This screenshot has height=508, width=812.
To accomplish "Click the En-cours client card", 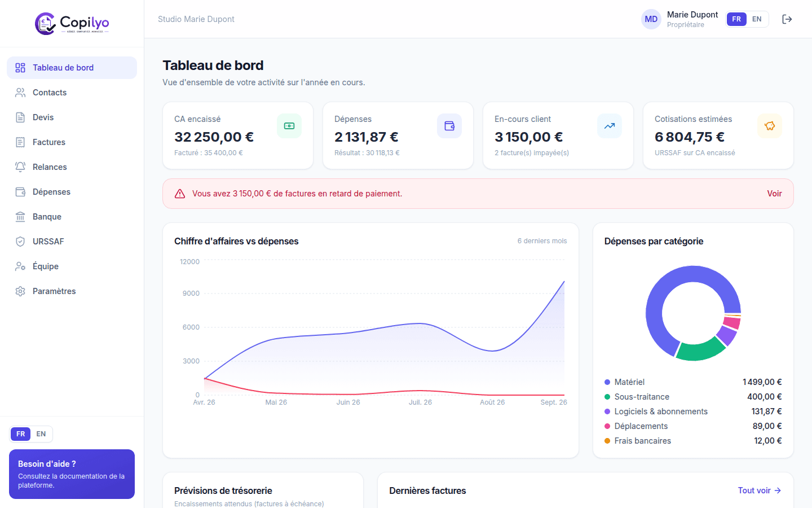I will (558, 135).
